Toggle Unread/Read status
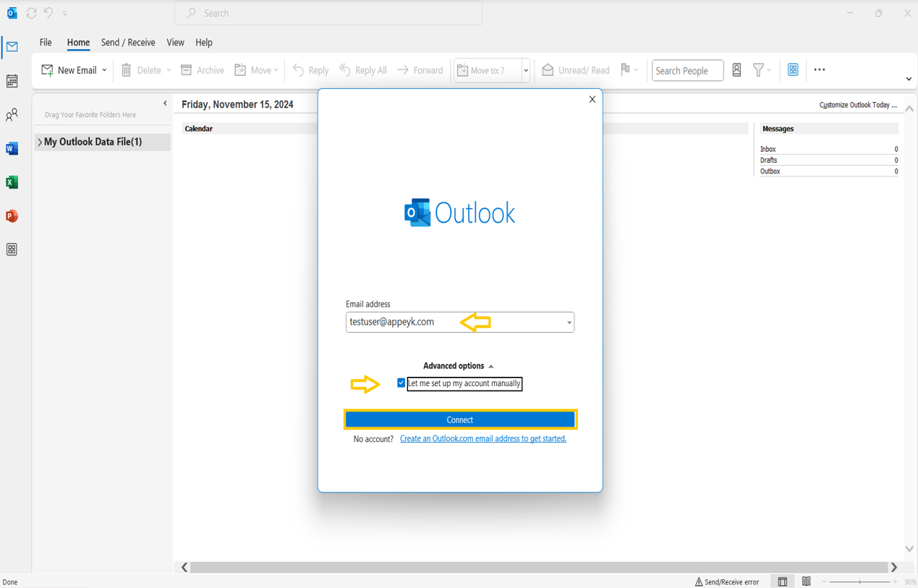 (576, 70)
